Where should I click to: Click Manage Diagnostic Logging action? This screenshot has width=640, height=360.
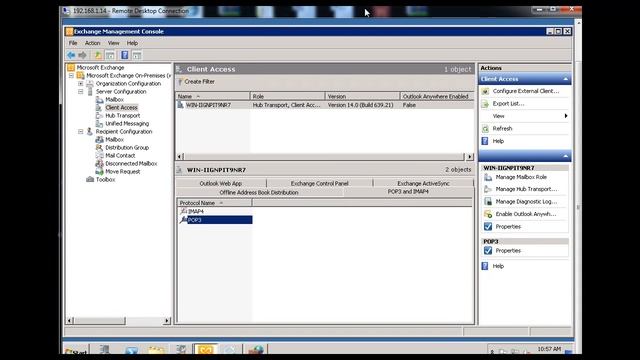tap(526, 202)
